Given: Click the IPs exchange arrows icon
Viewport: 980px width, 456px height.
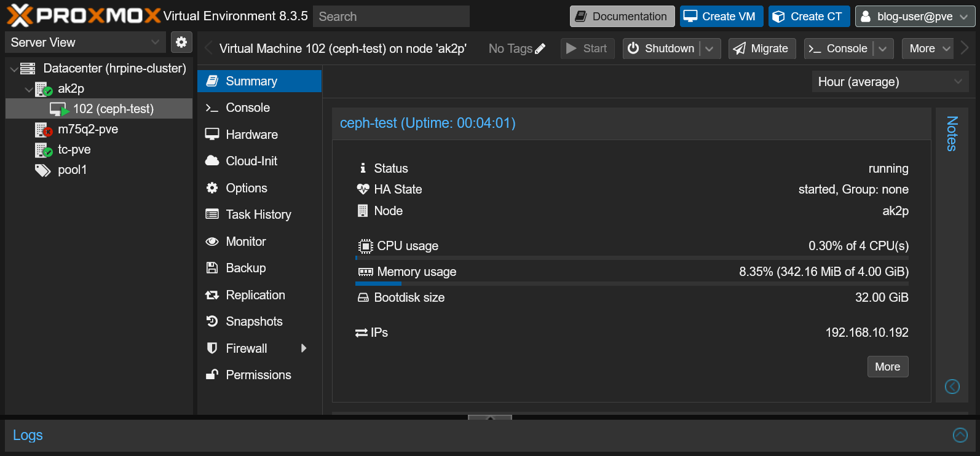Looking at the screenshot, I should click(x=362, y=333).
